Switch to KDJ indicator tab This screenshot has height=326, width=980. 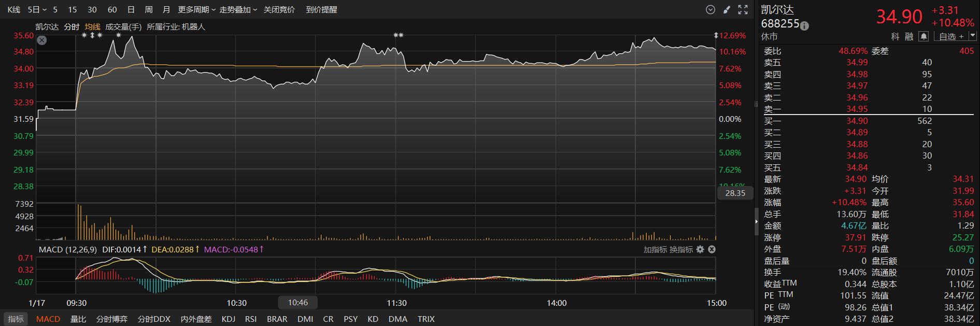coord(229,319)
